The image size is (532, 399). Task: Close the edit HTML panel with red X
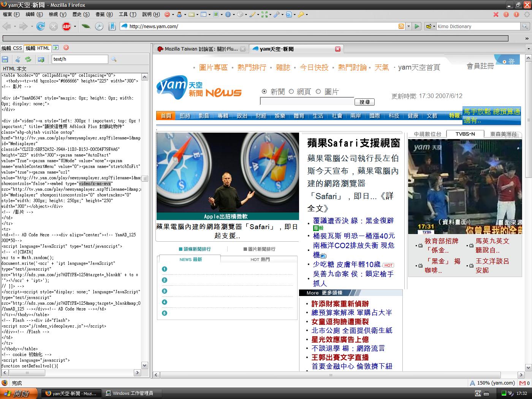click(66, 48)
